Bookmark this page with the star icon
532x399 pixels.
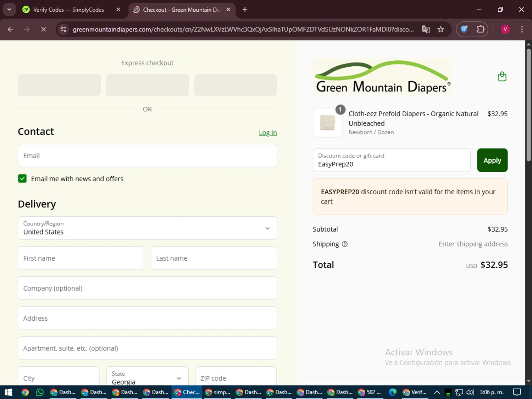coord(441,29)
